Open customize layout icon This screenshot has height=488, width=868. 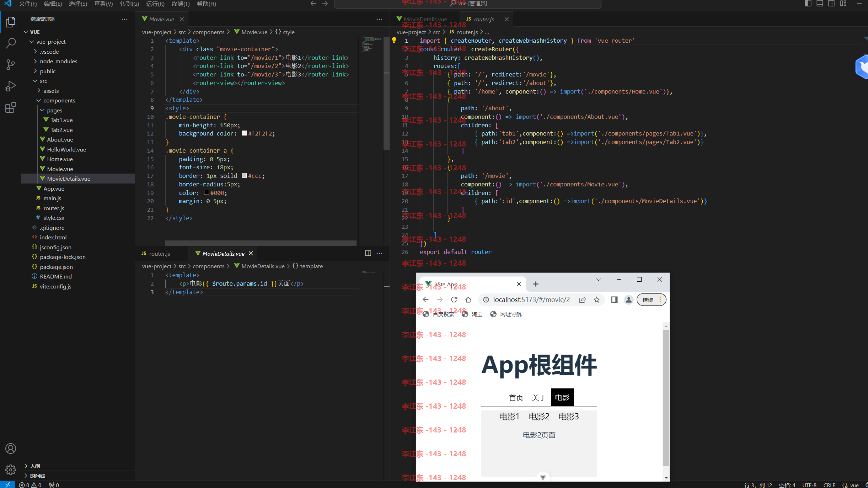click(843, 4)
